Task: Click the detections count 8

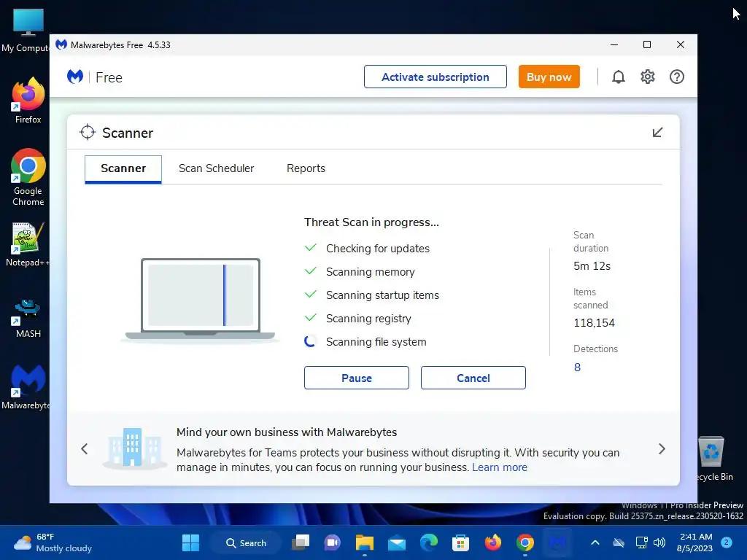Action: point(577,367)
